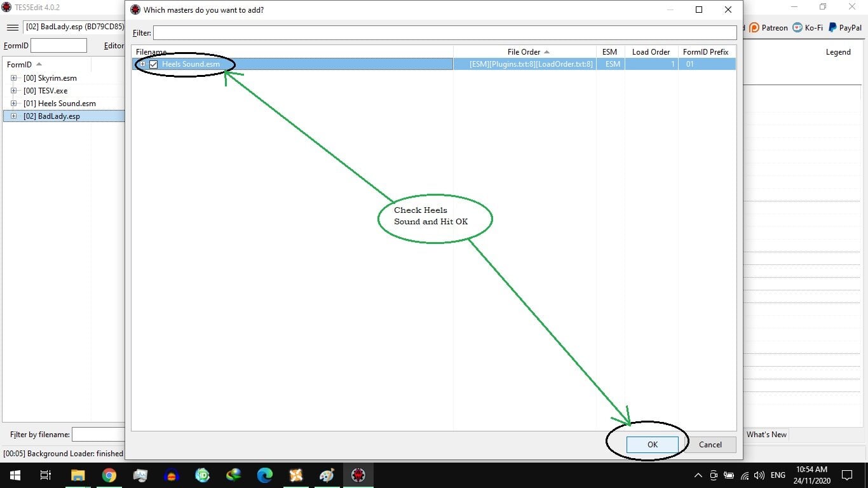The width and height of the screenshot is (868, 488).
Task: Expand [02] BadLady.esp tree node
Action: [13, 116]
